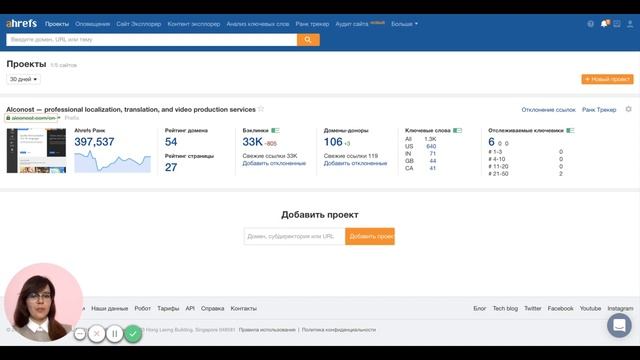This screenshot has width=640, height=360.
Task: Expand the Больше menu
Action: [x=404, y=24]
